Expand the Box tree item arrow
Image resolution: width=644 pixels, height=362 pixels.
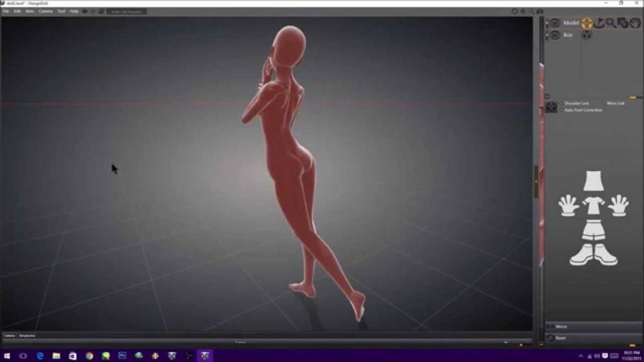(547, 36)
